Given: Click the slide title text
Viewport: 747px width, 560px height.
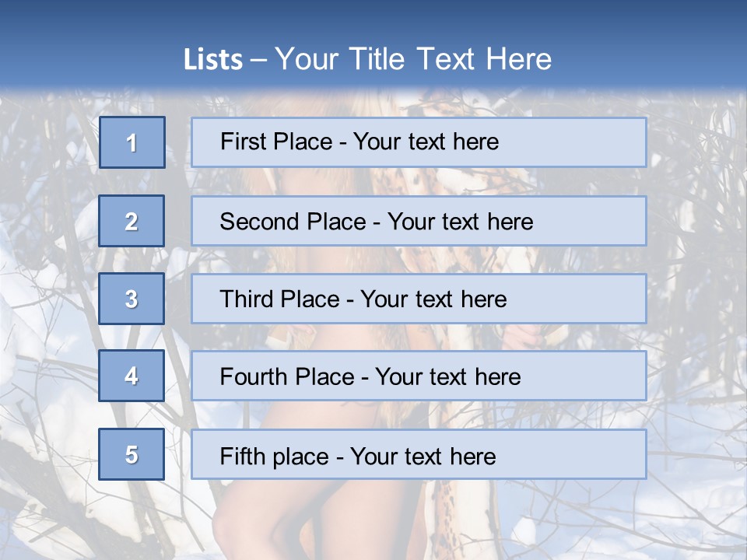Looking at the screenshot, I should coord(367,59).
